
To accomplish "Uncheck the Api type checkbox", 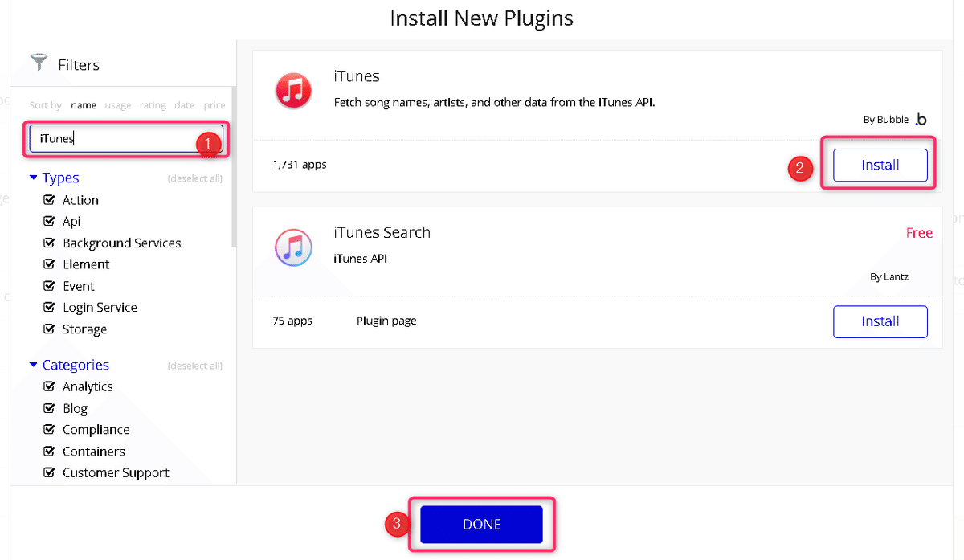I will click(x=49, y=221).
